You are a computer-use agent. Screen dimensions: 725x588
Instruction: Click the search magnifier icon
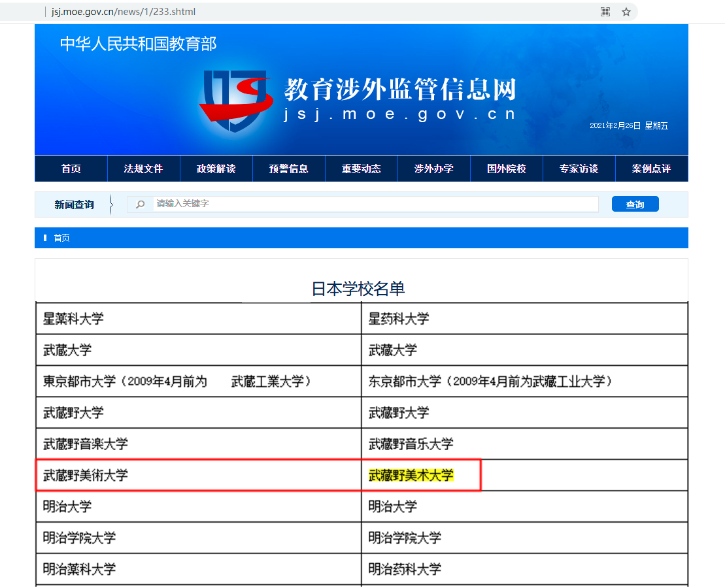[140, 204]
